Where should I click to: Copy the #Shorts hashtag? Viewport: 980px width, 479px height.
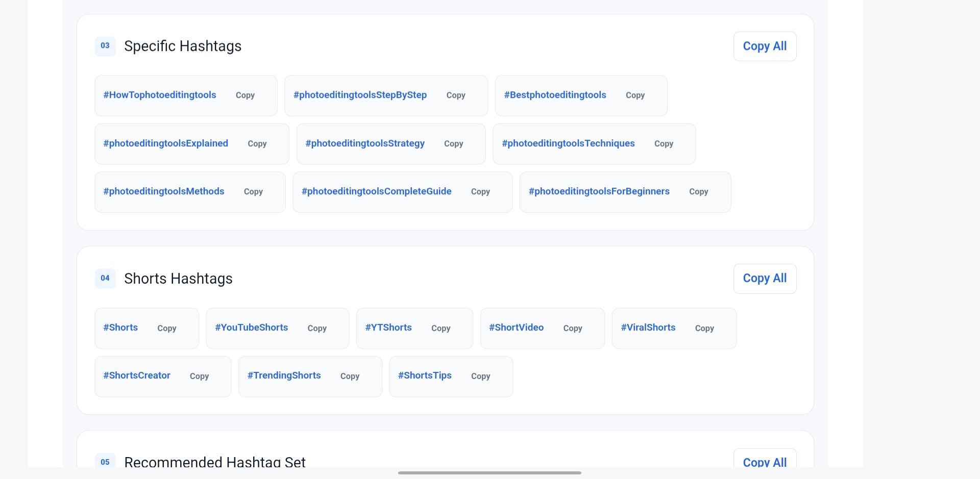(x=166, y=329)
